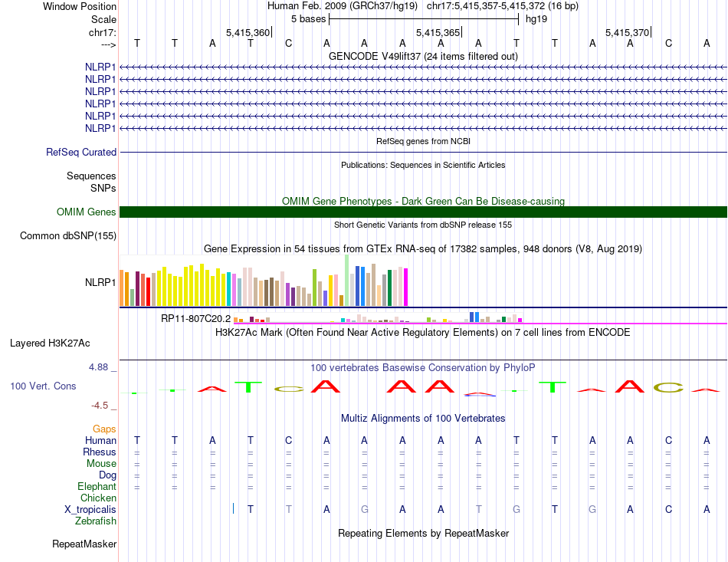Click the NLRP1 GTEx expression bar chart
This screenshot has height=562, width=728.
point(264,281)
